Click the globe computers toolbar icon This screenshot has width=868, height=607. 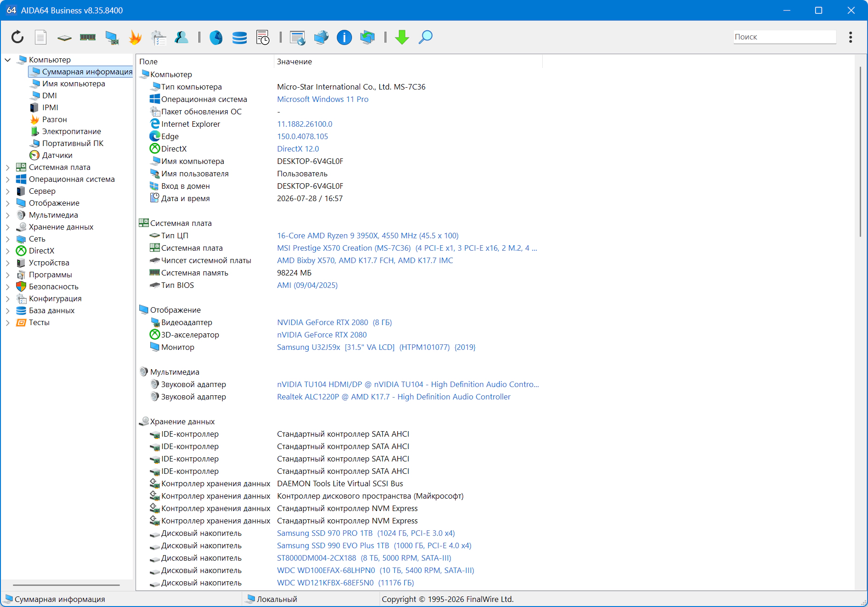point(321,37)
